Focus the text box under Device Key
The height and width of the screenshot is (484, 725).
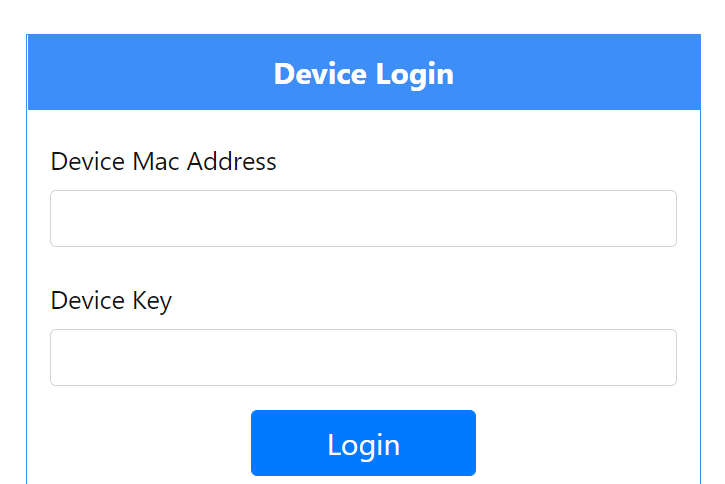pos(363,357)
